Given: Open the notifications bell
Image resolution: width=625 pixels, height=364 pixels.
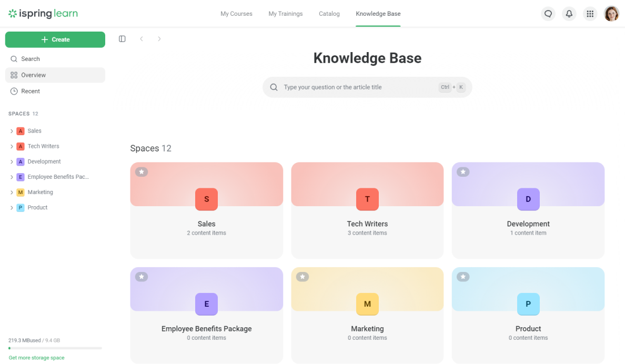Looking at the screenshot, I should tap(569, 13).
